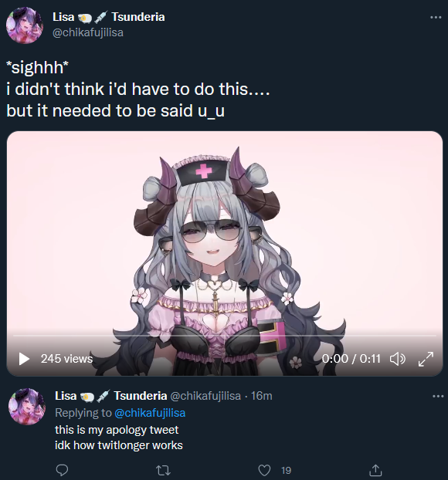This screenshot has height=480, width=448.
Task: Retweet the apology tweet
Action: [163, 470]
